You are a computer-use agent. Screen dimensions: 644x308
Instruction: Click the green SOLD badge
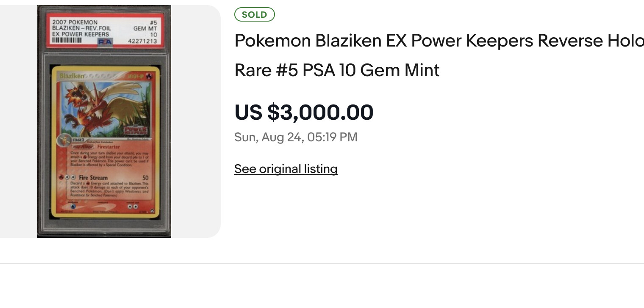(x=254, y=15)
